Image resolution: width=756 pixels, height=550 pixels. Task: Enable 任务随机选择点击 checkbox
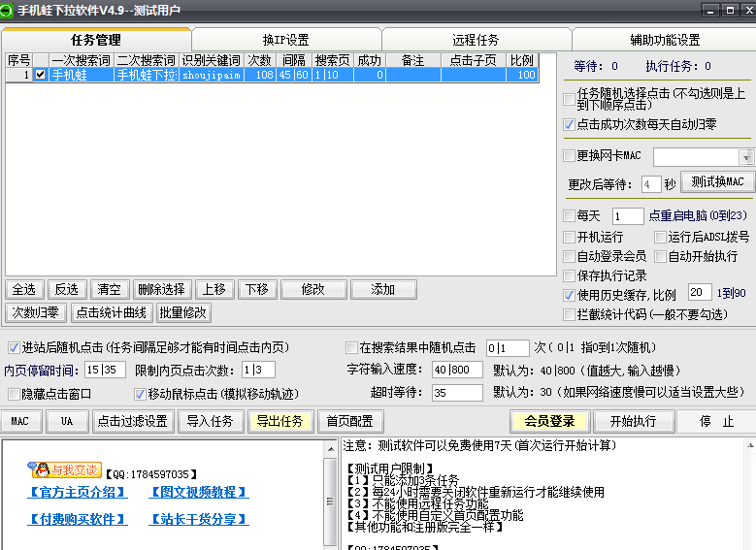(x=569, y=99)
